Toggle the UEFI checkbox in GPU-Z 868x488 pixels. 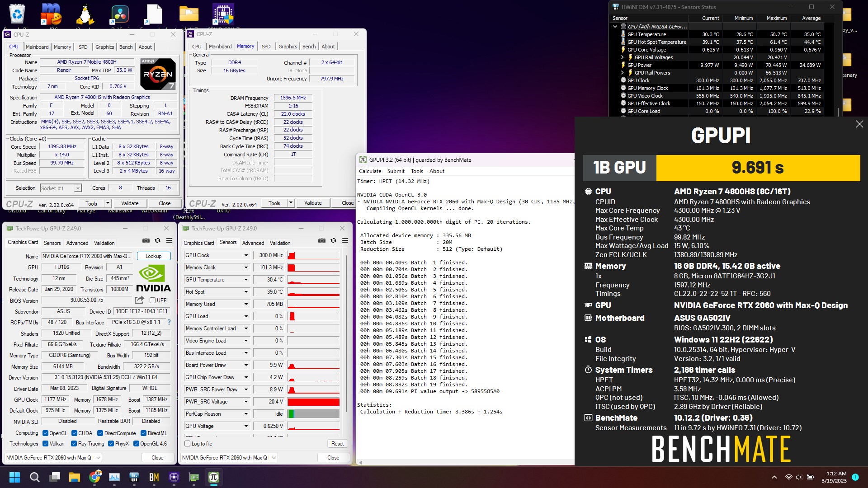pos(153,300)
